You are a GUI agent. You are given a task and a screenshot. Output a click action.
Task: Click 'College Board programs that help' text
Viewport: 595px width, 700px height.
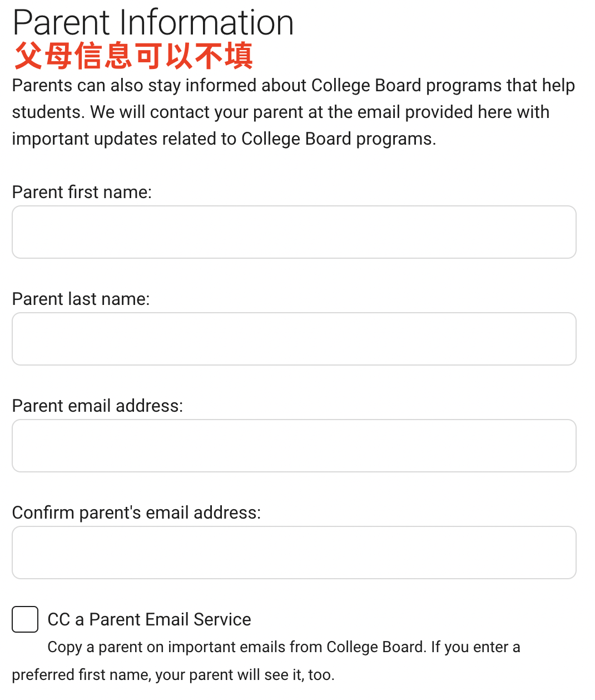(x=443, y=85)
